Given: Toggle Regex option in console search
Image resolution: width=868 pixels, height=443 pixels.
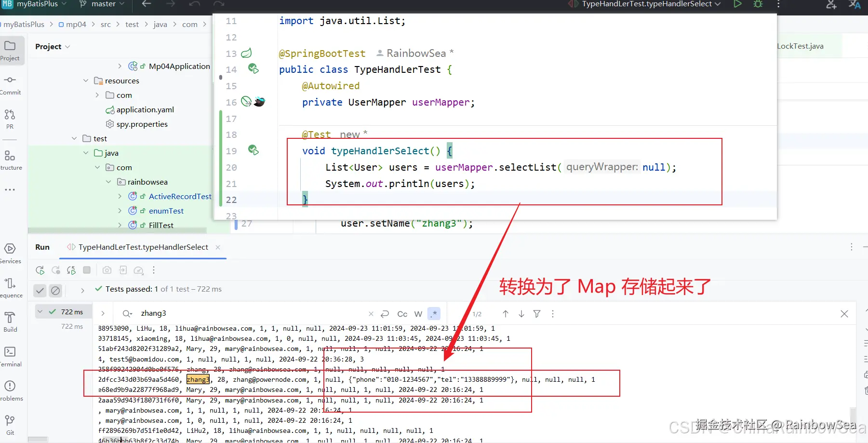Looking at the screenshot, I should coord(434,314).
